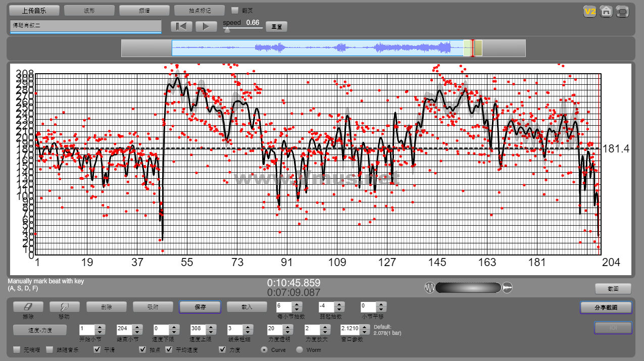
Task: Decrease the 速度上限 tempo upper limit
Action: (x=211, y=332)
